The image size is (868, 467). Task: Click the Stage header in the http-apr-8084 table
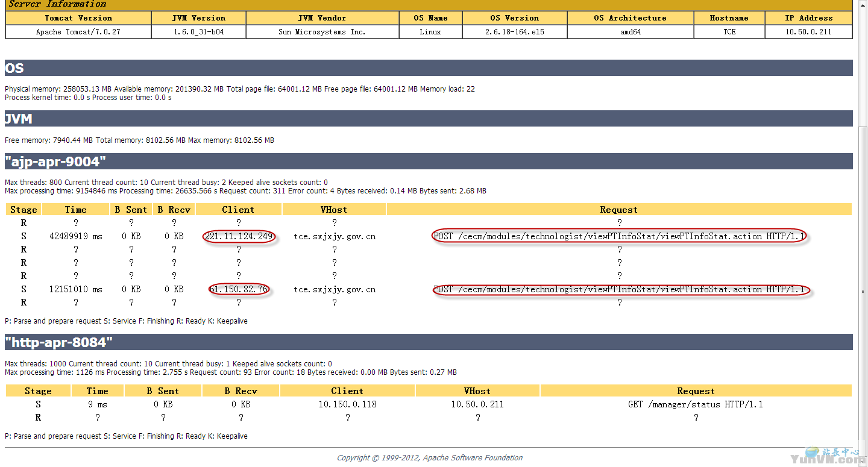click(x=38, y=391)
